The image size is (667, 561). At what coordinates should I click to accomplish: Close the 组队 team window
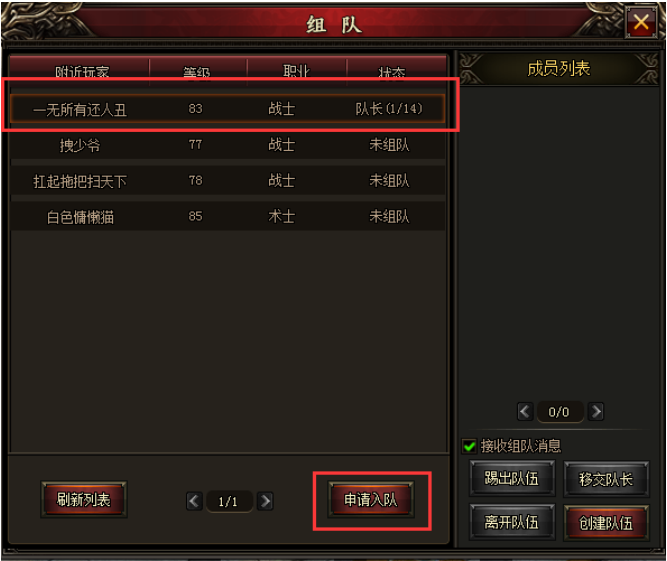641,22
